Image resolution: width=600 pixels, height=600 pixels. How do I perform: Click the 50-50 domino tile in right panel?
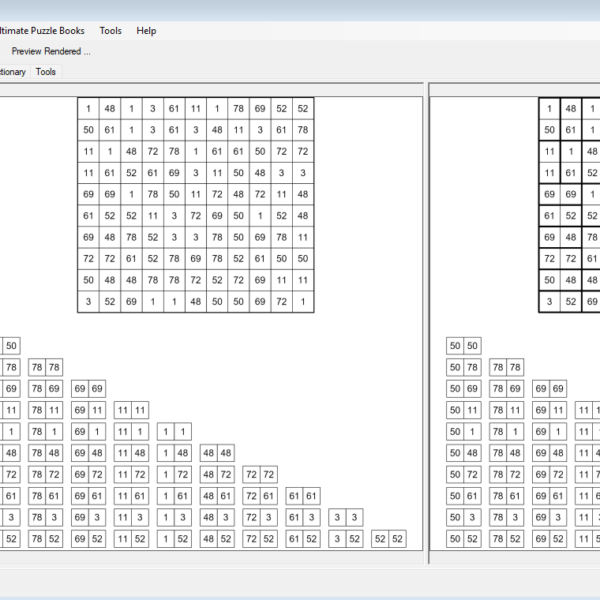point(462,346)
